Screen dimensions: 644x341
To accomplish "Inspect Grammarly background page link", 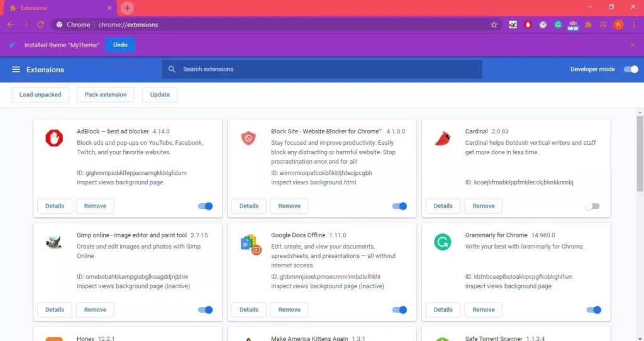I will click(x=528, y=286).
